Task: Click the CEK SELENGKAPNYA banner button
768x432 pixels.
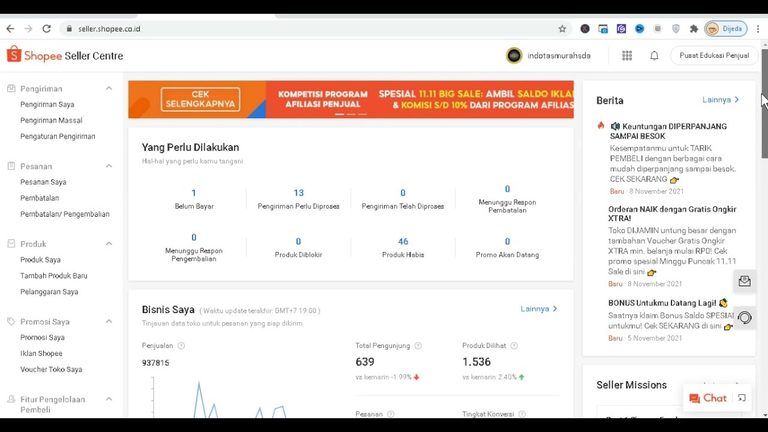Action: tap(200, 99)
